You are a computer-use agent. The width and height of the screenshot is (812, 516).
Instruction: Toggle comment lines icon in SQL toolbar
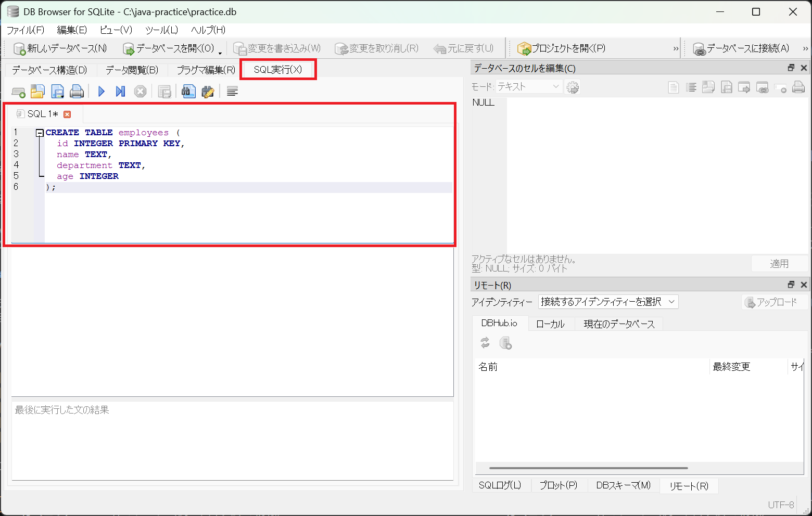point(232,92)
